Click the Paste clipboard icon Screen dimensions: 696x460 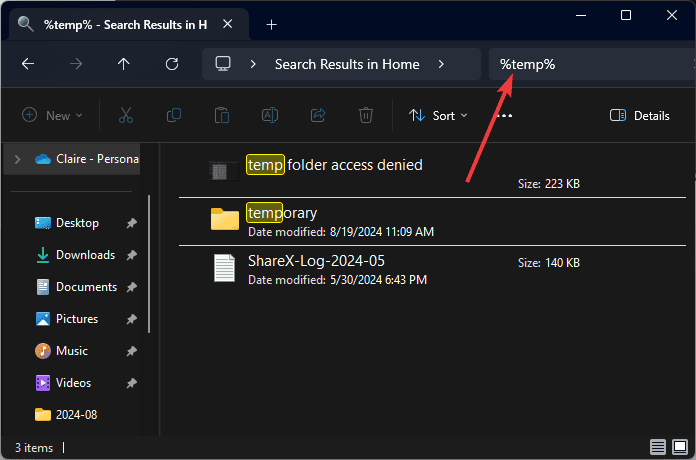tap(222, 115)
